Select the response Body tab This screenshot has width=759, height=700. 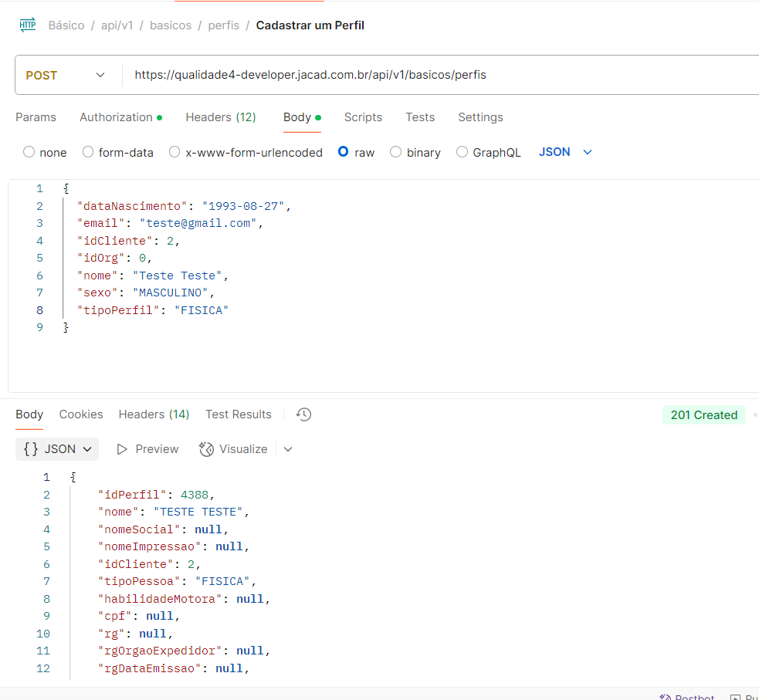29,414
